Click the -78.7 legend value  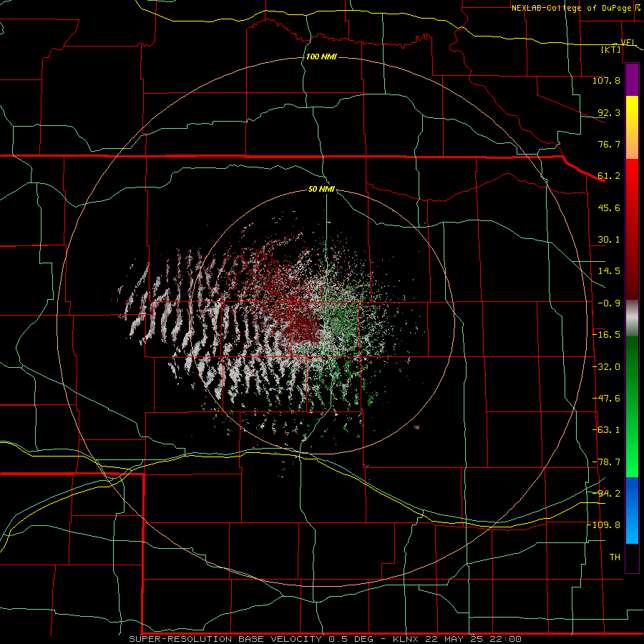click(x=606, y=462)
